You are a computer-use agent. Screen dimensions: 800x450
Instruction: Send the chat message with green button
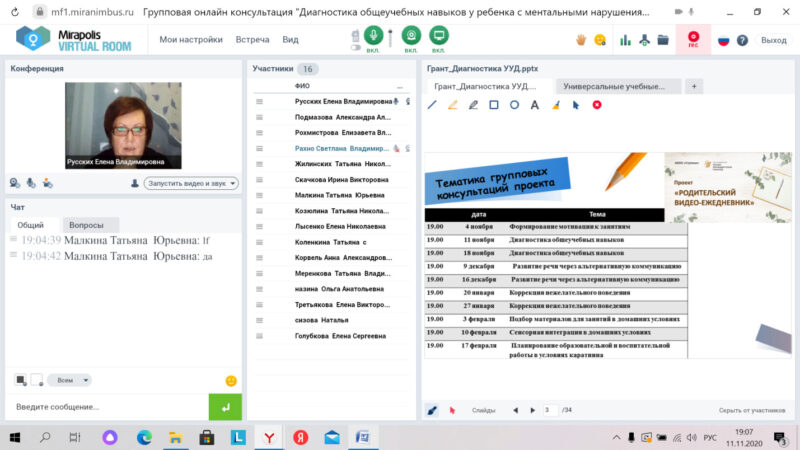[x=225, y=407]
